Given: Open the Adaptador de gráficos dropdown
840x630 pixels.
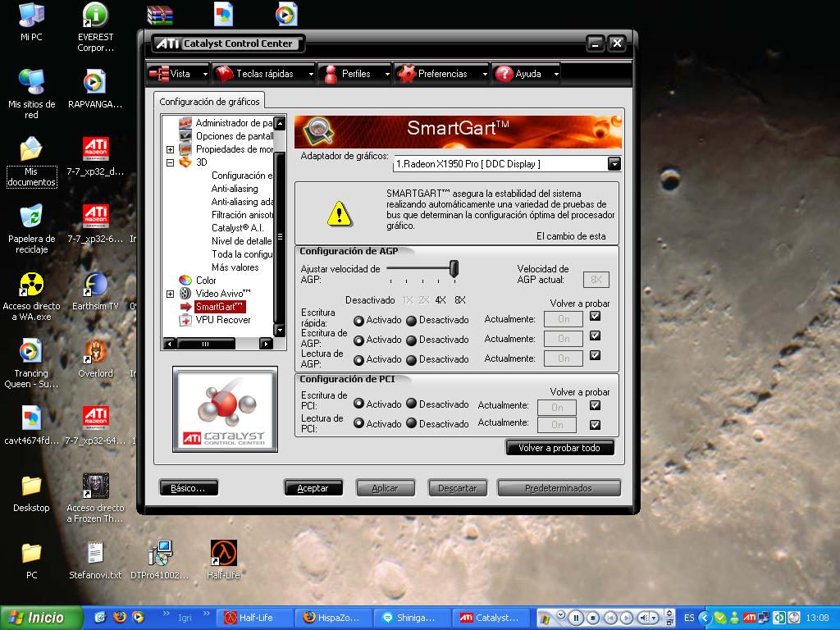Looking at the screenshot, I should pyautogui.click(x=614, y=164).
